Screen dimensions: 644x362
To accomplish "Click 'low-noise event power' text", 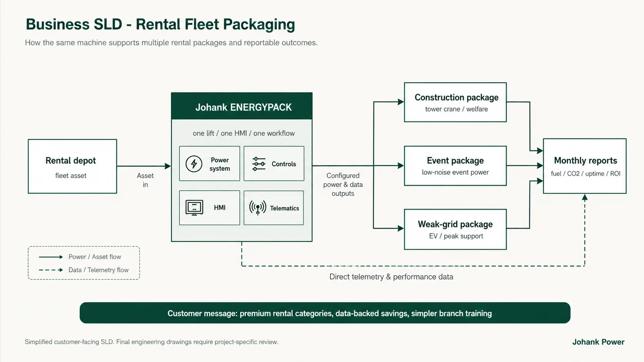I will point(455,172).
